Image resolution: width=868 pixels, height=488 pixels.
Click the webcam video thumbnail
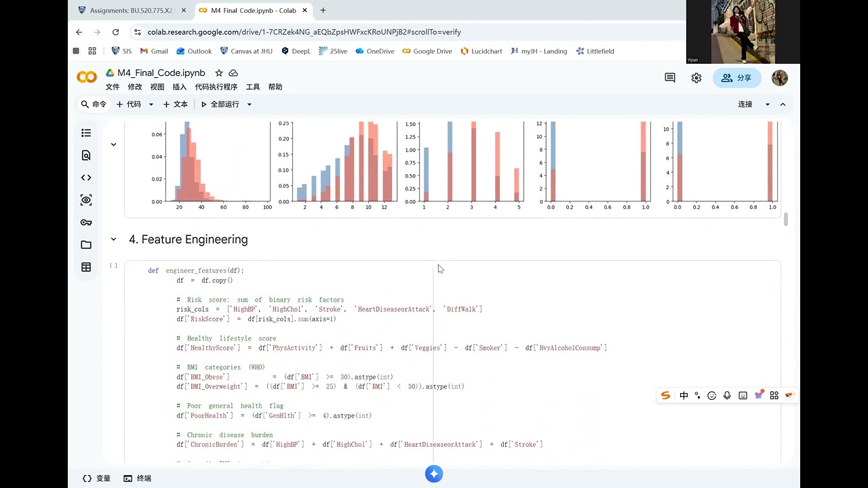[743, 32]
